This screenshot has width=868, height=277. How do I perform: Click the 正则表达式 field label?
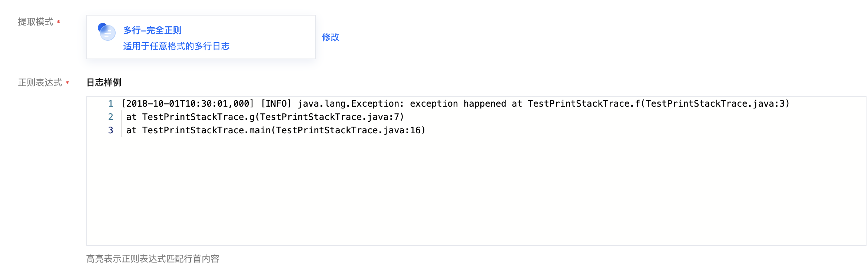point(40,83)
